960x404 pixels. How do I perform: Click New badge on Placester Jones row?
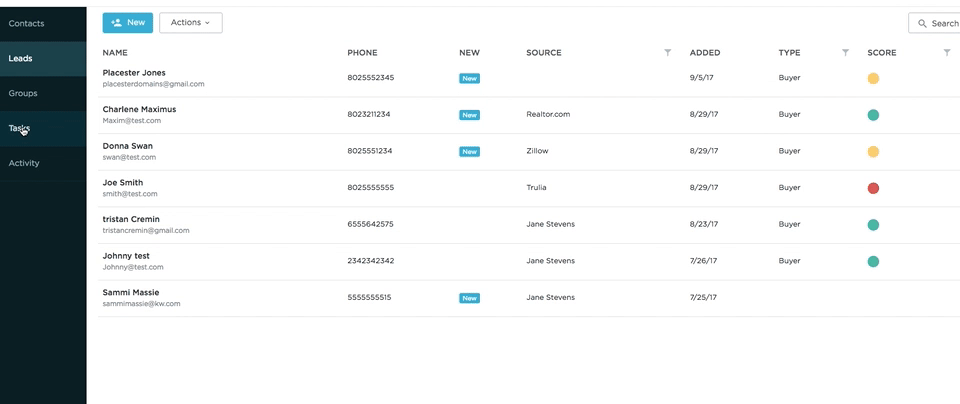(470, 78)
